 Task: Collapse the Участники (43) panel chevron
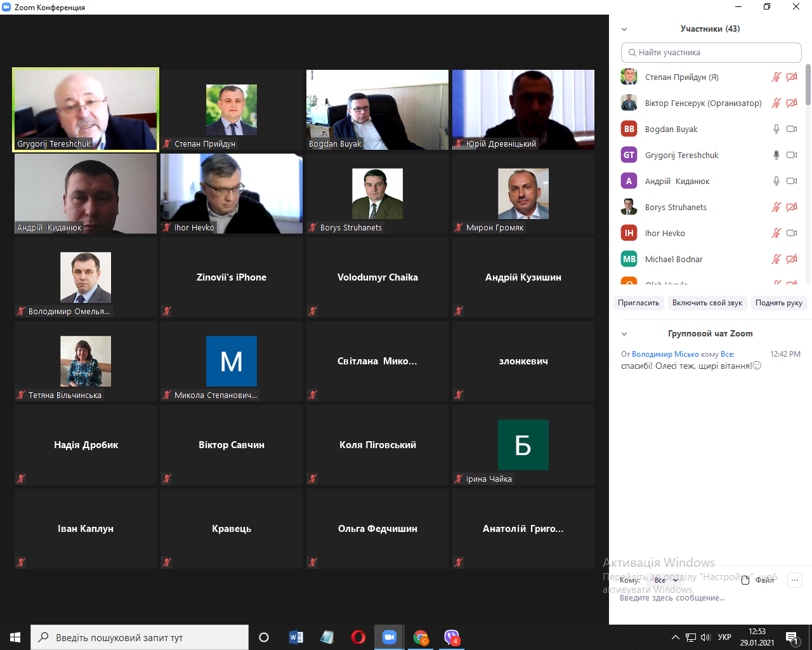tap(624, 29)
